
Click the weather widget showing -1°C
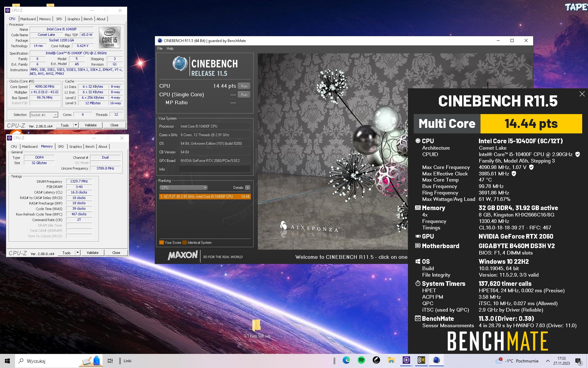coord(517,361)
